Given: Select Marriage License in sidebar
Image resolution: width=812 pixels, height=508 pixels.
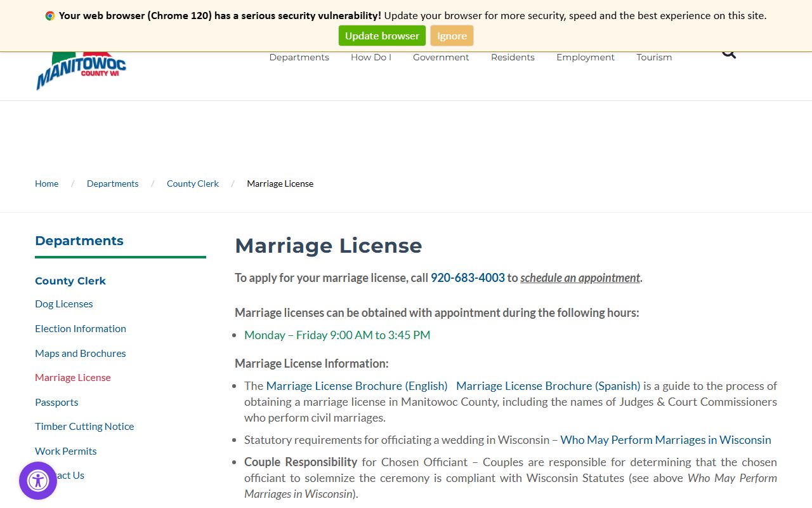Looking at the screenshot, I should coord(73,377).
